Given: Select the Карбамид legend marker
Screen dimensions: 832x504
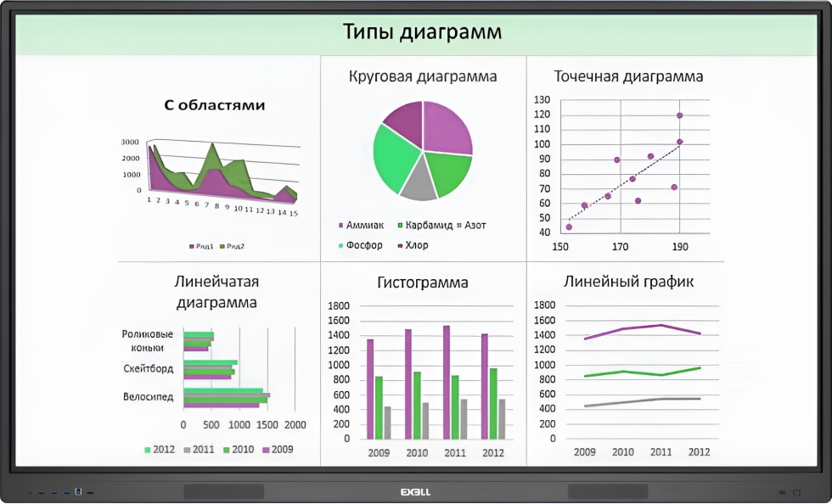Looking at the screenshot, I should click(399, 226).
